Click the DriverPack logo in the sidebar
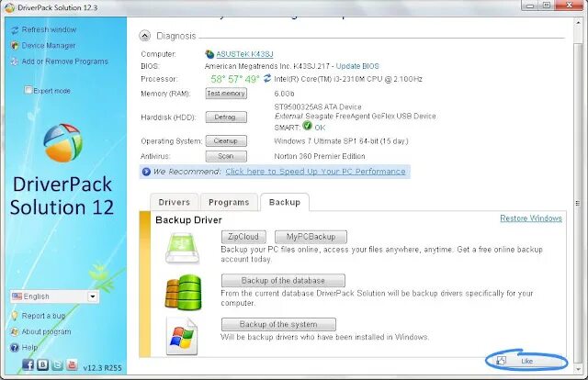 pyautogui.click(x=62, y=143)
